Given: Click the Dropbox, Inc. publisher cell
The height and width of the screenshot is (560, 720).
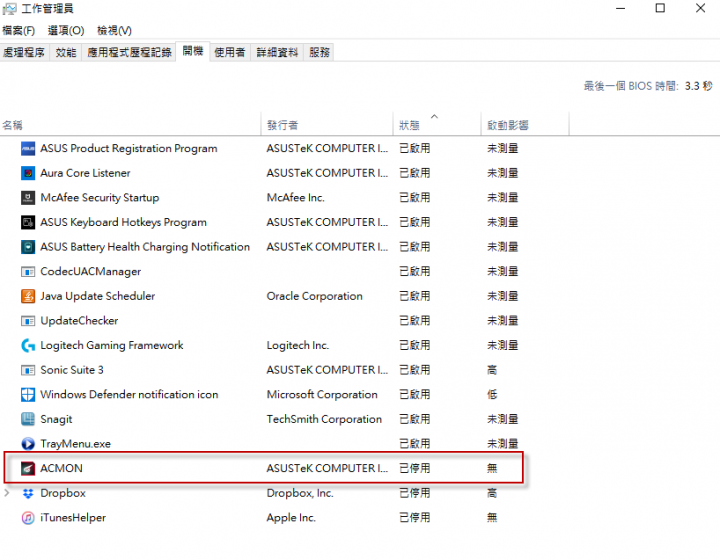Looking at the screenshot, I should (x=300, y=493).
